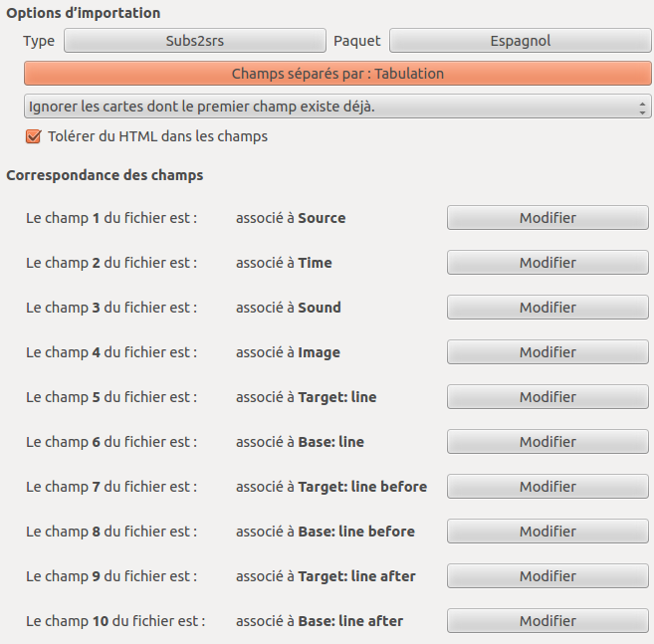Viewport: 654px width, 644px height.
Task: Click the 'Options d'importation' heading
Action: [x=84, y=13]
